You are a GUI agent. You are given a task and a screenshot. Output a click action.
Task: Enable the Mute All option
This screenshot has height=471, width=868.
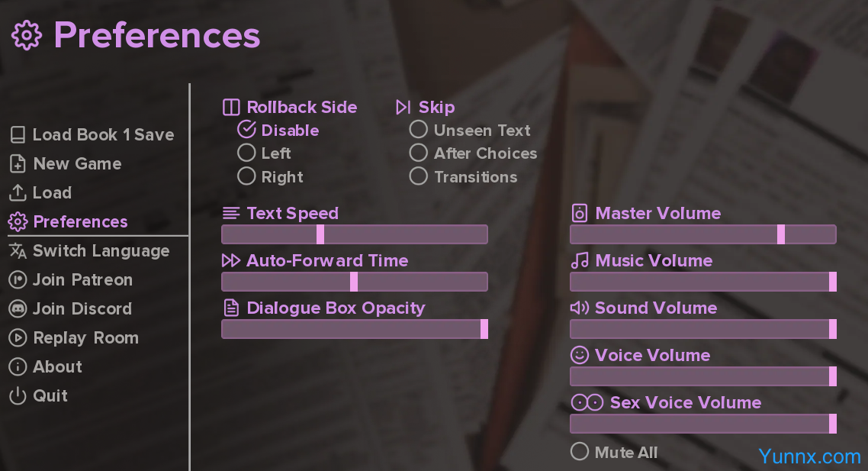click(580, 452)
